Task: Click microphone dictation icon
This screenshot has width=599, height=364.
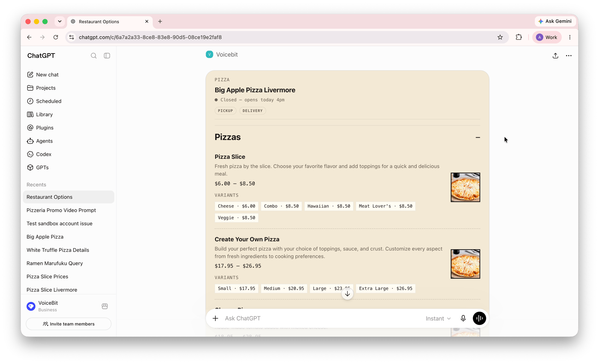Action: tap(463, 318)
